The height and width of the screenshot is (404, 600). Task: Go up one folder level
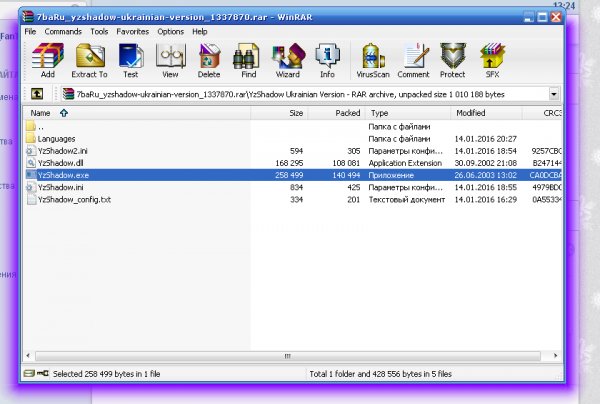[37, 94]
